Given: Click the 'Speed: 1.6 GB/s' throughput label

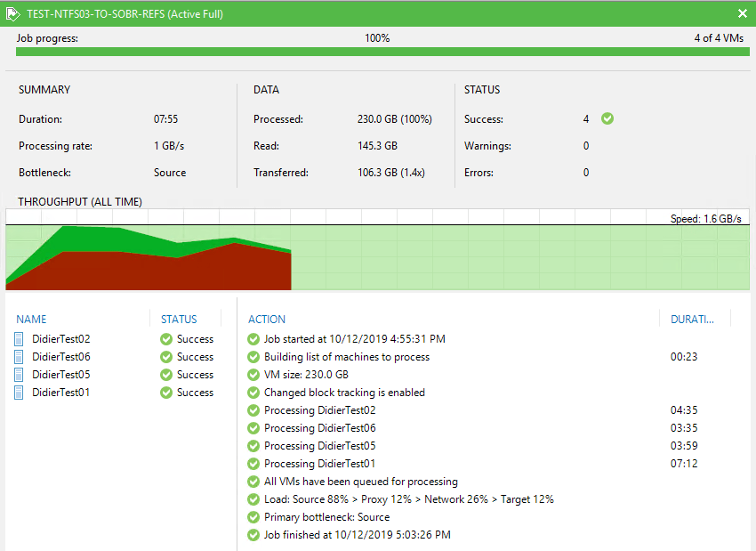Looking at the screenshot, I should (x=706, y=219).
